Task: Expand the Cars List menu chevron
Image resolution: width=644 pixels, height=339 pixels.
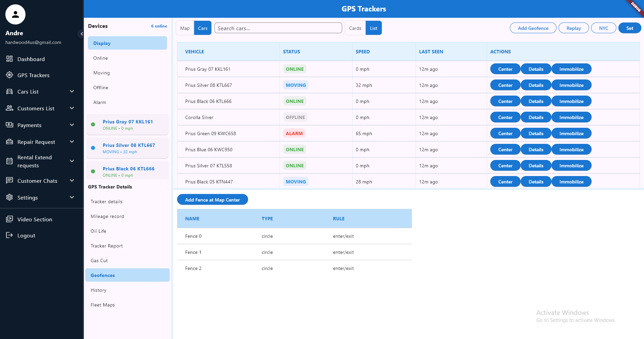Action: pyautogui.click(x=72, y=92)
